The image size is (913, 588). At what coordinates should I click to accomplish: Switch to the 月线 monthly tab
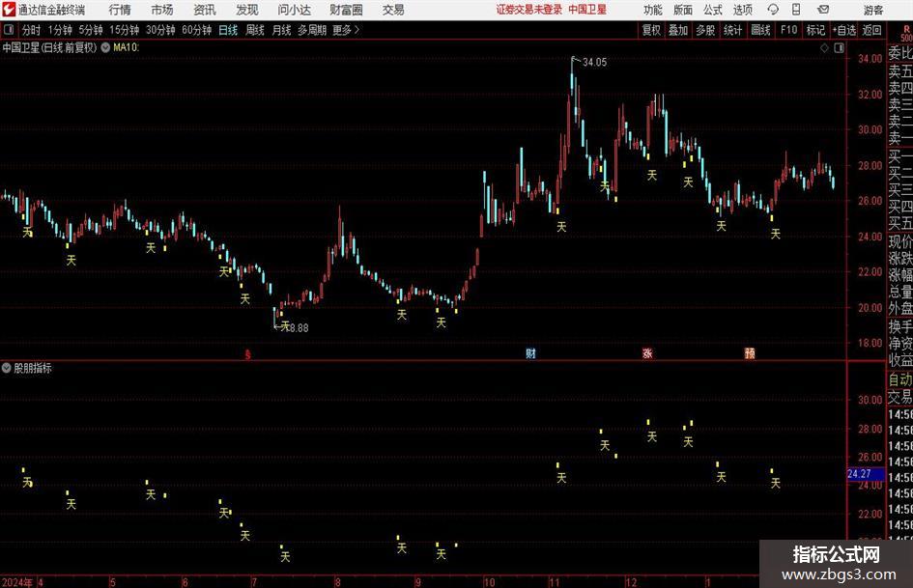281,30
